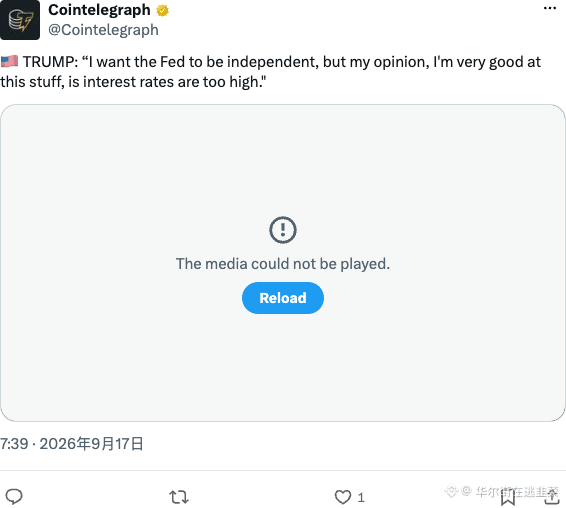Click the Chinese watermark text at bottom
Viewport: 566px width, 508px height.
click(x=502, y=491)
